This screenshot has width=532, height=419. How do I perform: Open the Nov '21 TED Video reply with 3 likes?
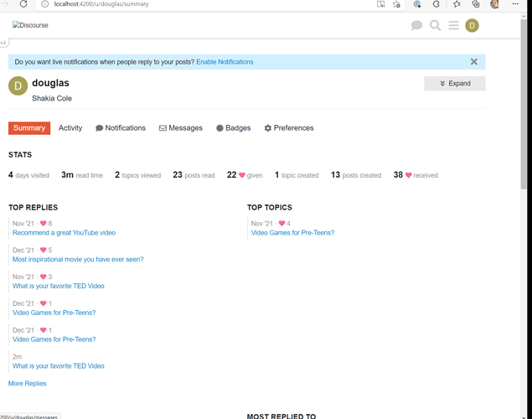pyautogui.click(x=59, y=286)
